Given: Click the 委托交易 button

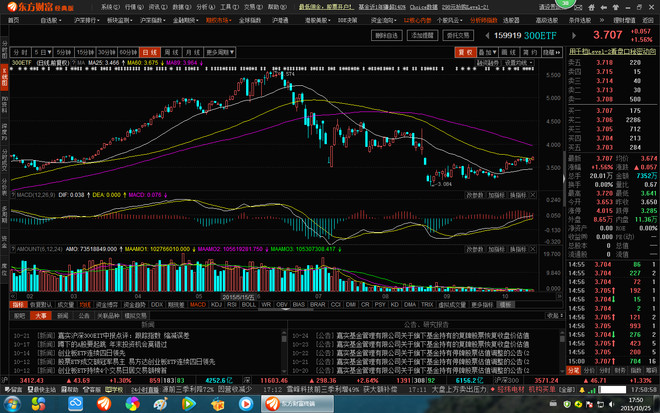Looking at the screenshot, I should click(458, 36).
